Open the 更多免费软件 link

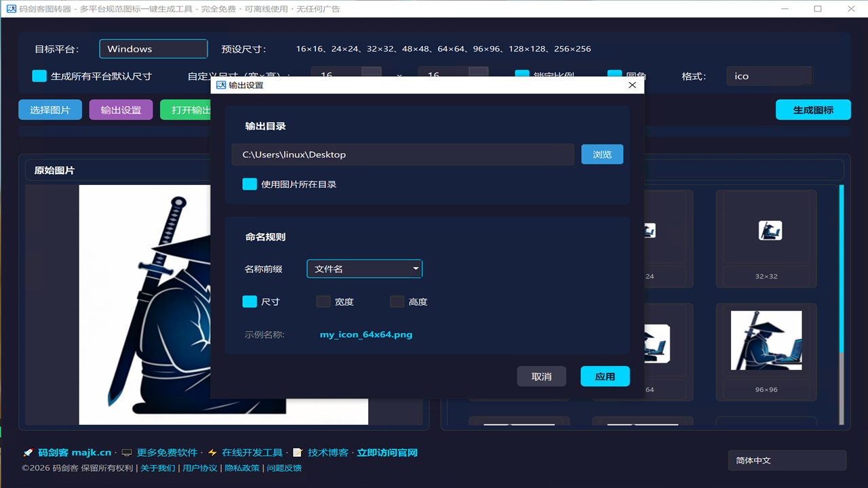pos(167,453)
